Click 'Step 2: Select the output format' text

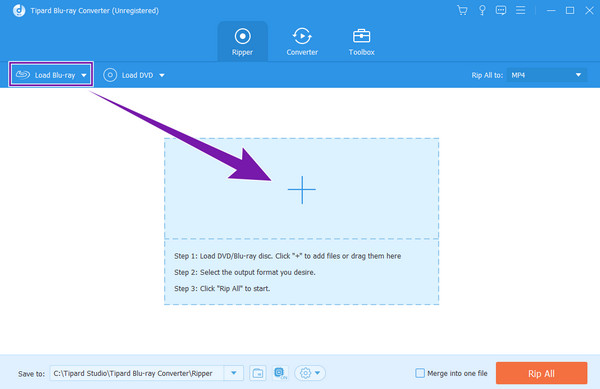pos(245,272)
